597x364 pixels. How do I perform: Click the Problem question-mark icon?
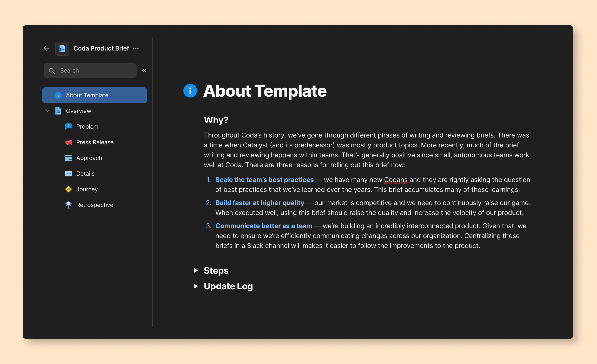point(68,126)
